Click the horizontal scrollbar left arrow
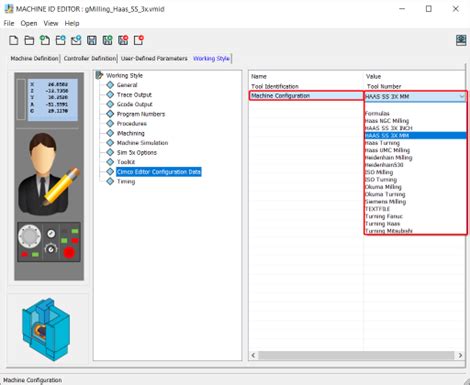470x385 pixels. tap(253, 355)
